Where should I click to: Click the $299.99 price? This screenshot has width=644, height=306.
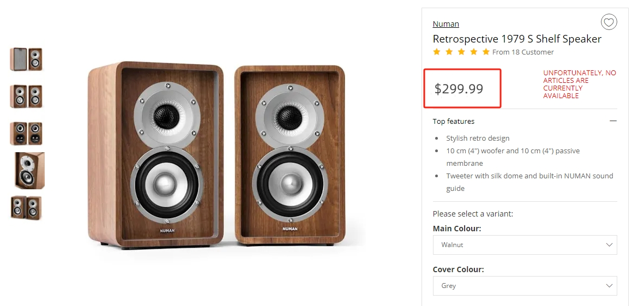459,89
